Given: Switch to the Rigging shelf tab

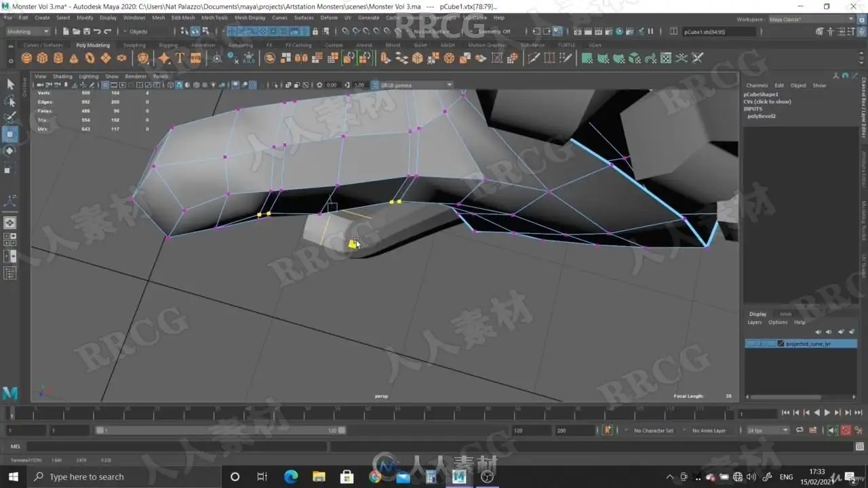Looking at the screenshot, I should (168, 45).
